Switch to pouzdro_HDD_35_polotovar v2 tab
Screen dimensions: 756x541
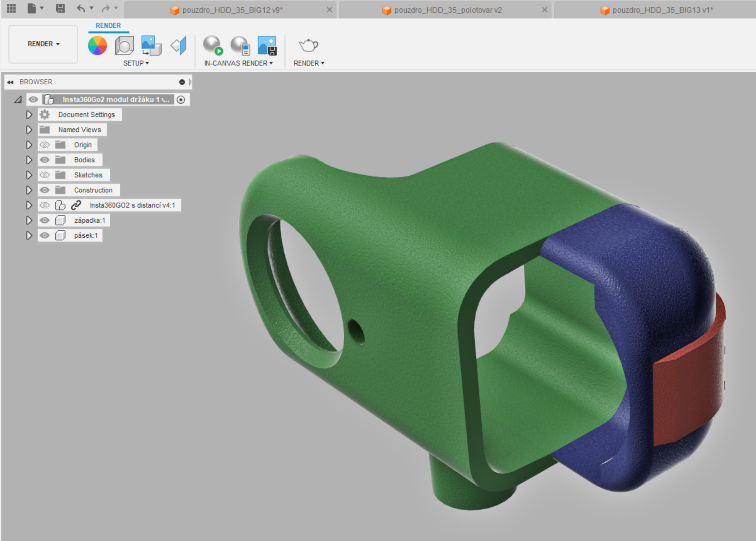447,10
